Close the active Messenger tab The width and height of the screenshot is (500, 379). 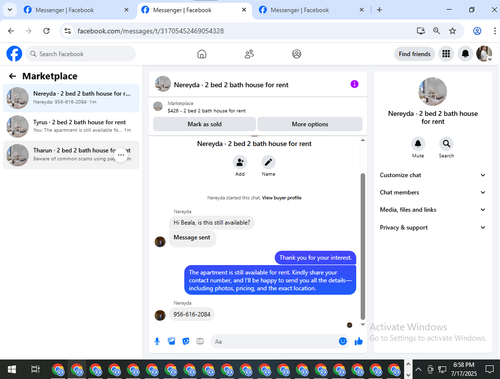(x=244, y=10)
